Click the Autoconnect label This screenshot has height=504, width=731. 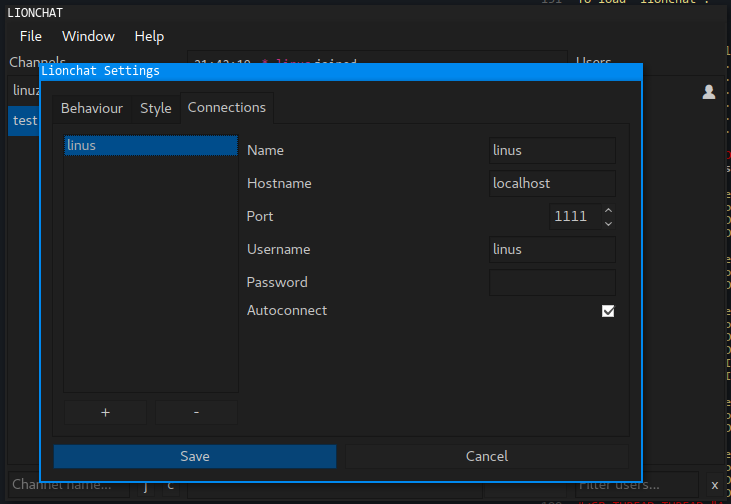[287, 311]
